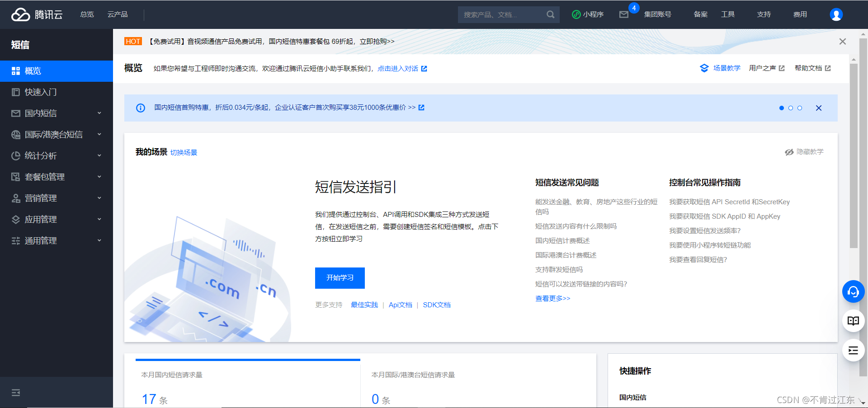Select 概览 in the sidebar

57,71
